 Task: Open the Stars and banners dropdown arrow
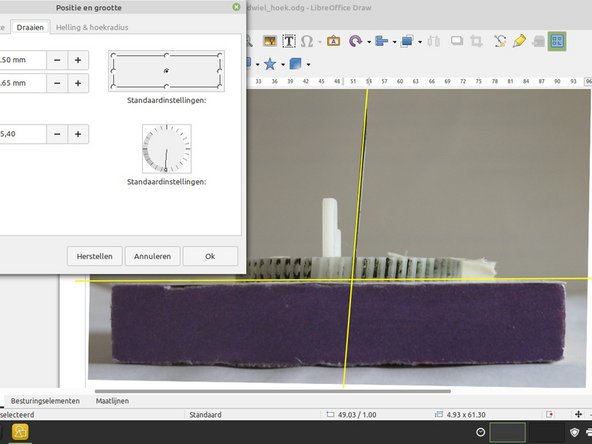pos(283,65)
